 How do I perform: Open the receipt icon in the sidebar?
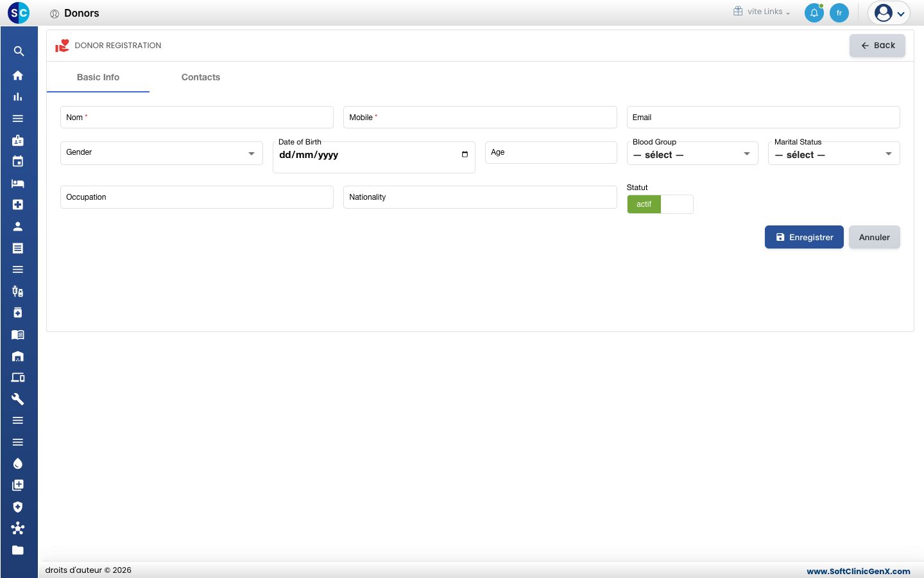[x=18, y=248]
